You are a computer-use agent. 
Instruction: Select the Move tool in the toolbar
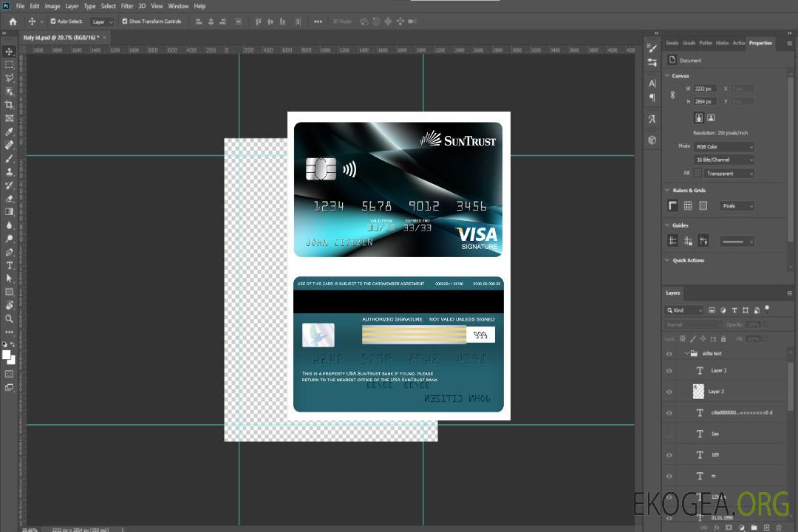(10, 52)
